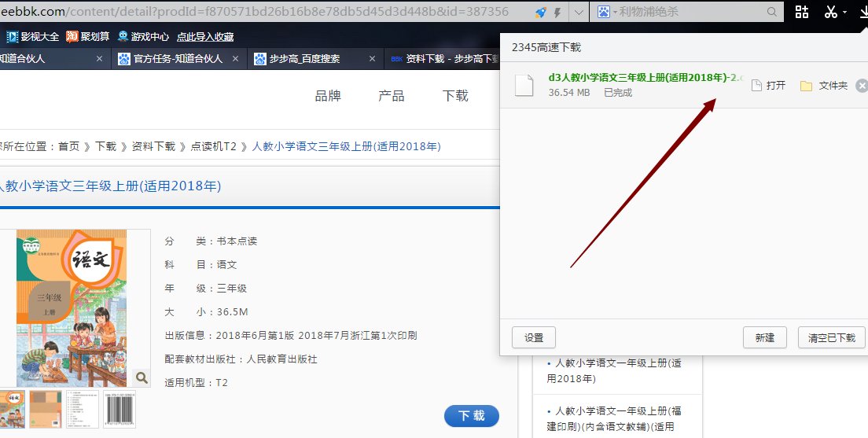Viewport: 868px width, 438px height.
Task: Click breadcrumb link 人教小学语文三年级上册(适用2018年)
Action: [347, 146]
